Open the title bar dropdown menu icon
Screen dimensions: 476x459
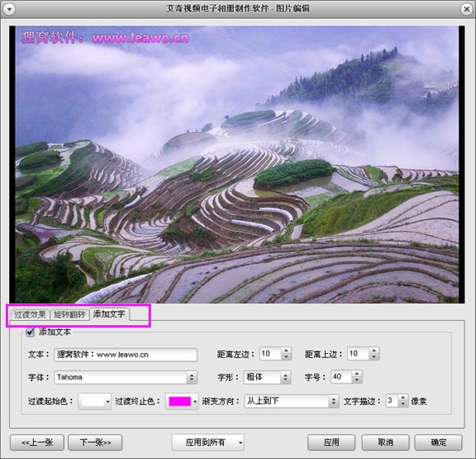click(x=9, y=9)
